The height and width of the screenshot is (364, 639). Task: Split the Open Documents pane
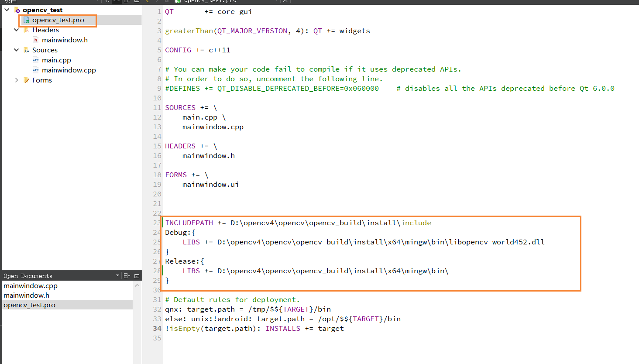tap(127, 276)
